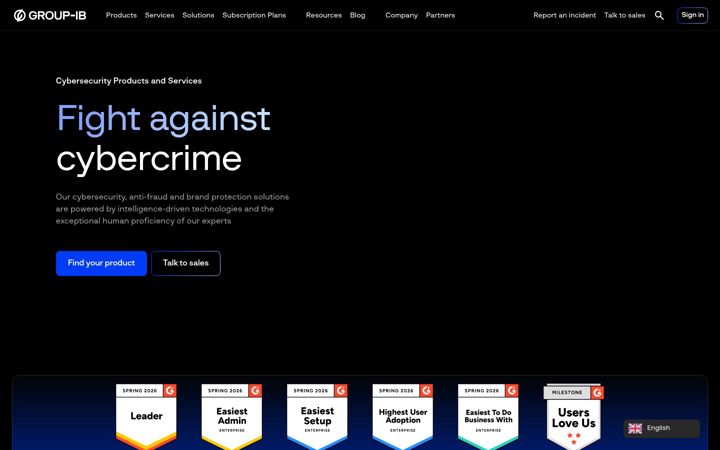Open the search magnifier icon
Screen dimensions: 720x450
coord(659,16)
